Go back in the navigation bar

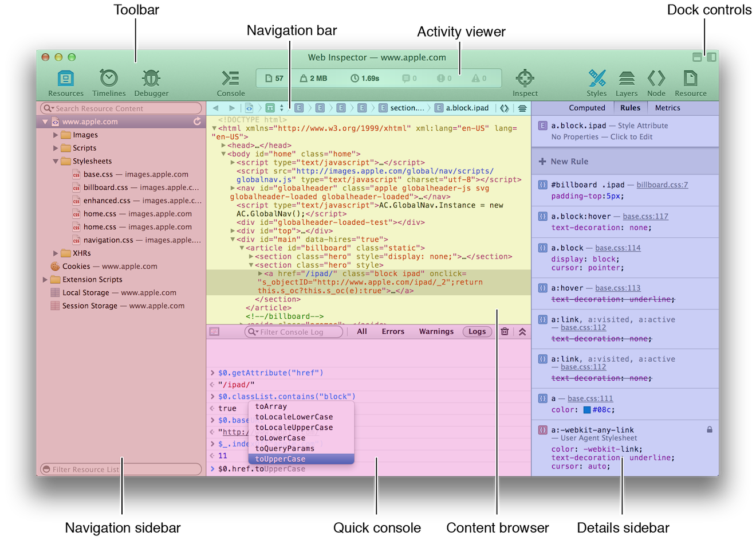point(215,108)
